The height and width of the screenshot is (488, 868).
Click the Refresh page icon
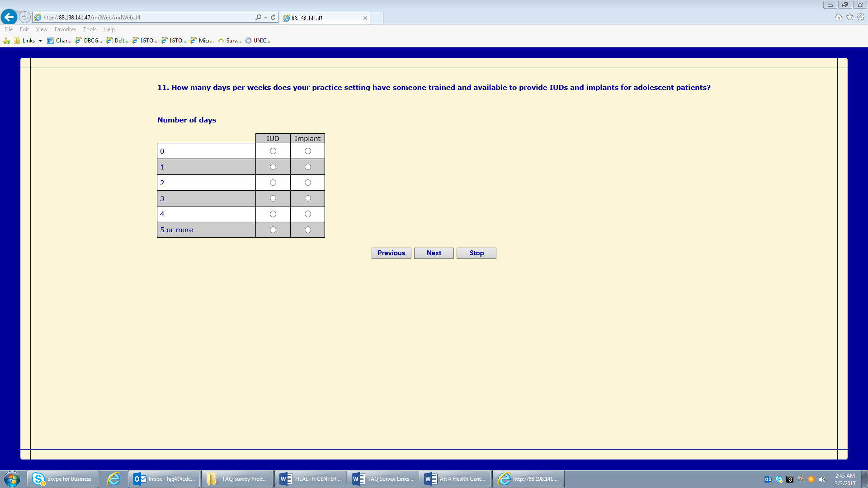(x=273, y=18)
